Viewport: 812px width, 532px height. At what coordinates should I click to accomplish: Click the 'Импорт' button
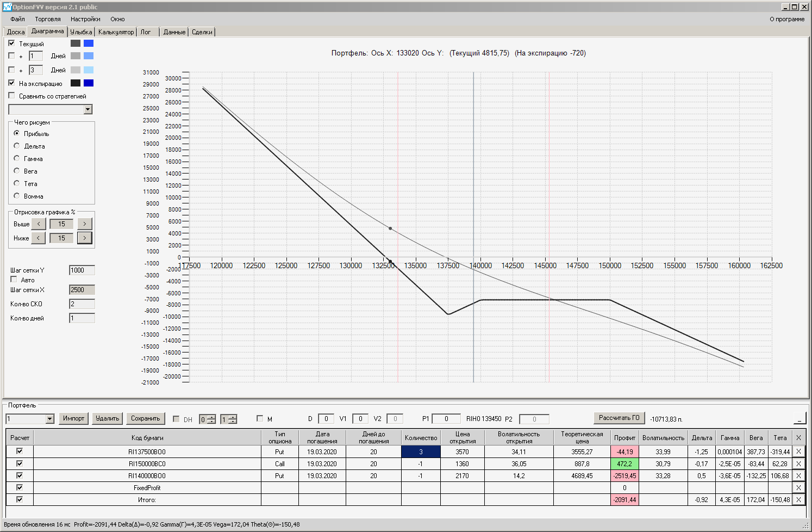(x=73, y=418)
